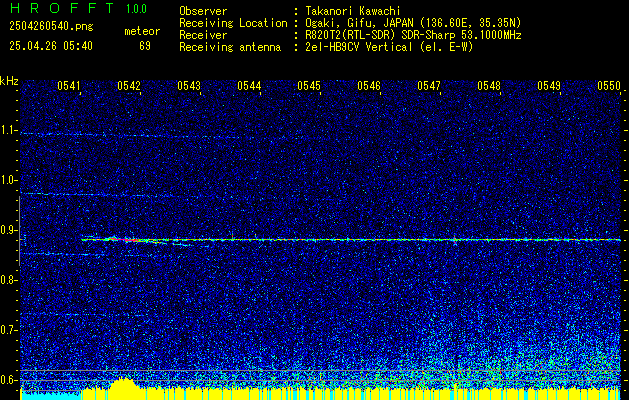Click the 0549 time marker
Image resolution: width=629 pixels, height=400 pixels.
[549, 85]
